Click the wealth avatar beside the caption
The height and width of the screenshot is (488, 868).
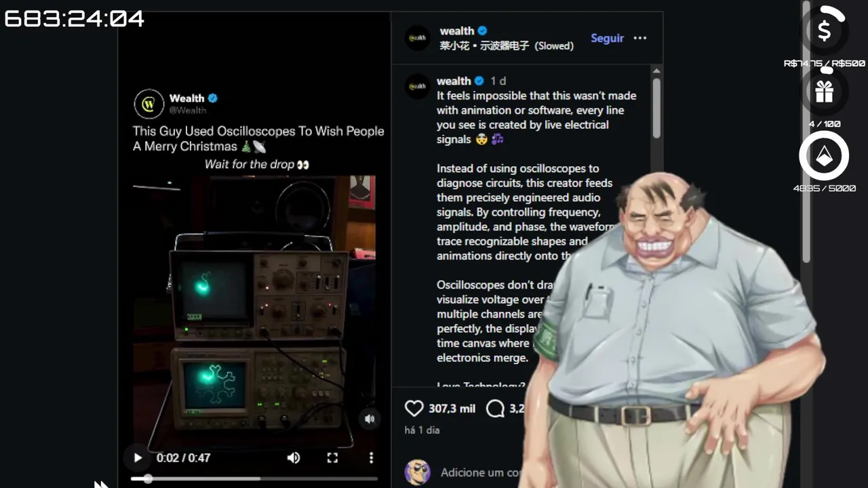coord(418,86)
